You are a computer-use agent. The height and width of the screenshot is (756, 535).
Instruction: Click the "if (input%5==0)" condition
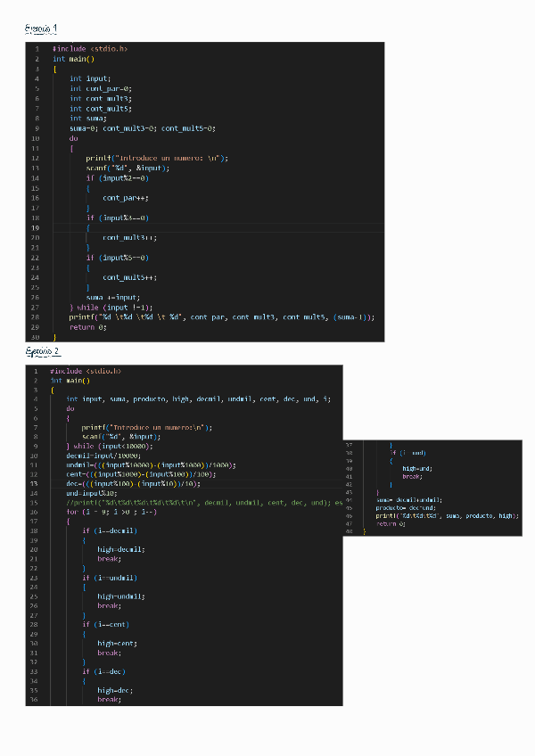(117, 258)
